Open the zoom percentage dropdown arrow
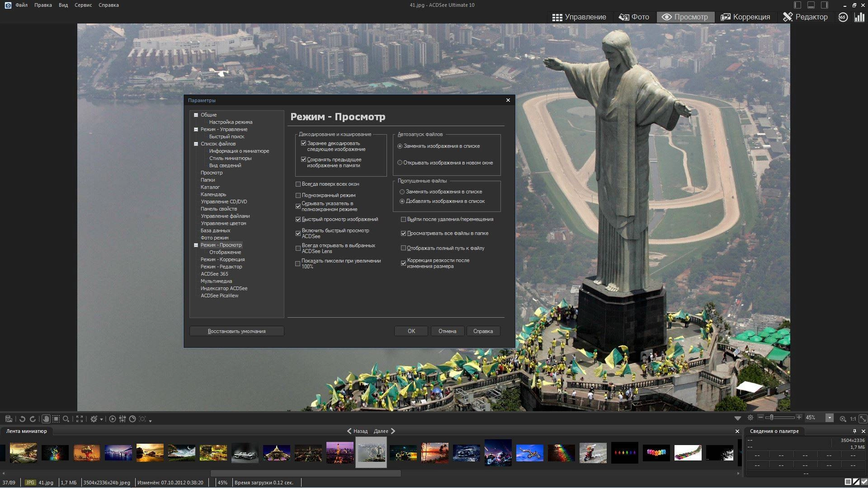Screen dimensions: 868x488 pyautogui.click(x=829, y=418)
